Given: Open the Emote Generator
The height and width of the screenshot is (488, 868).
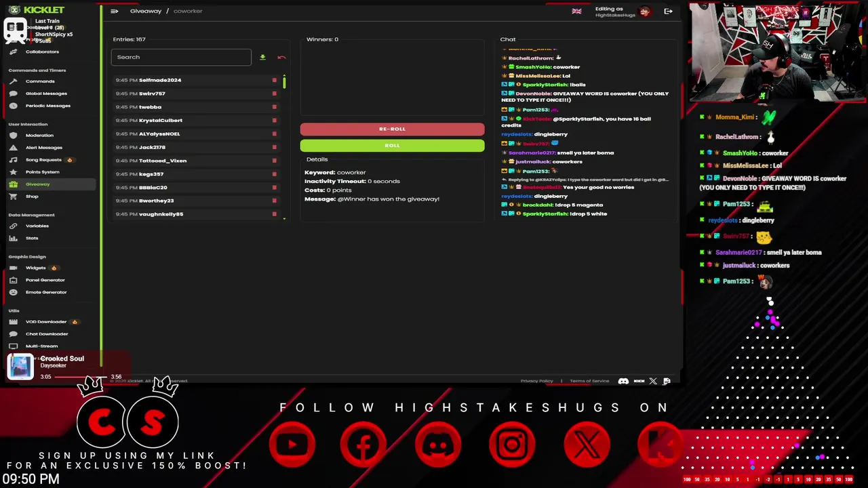Looking at the screenshot, I should pos(46,292).
